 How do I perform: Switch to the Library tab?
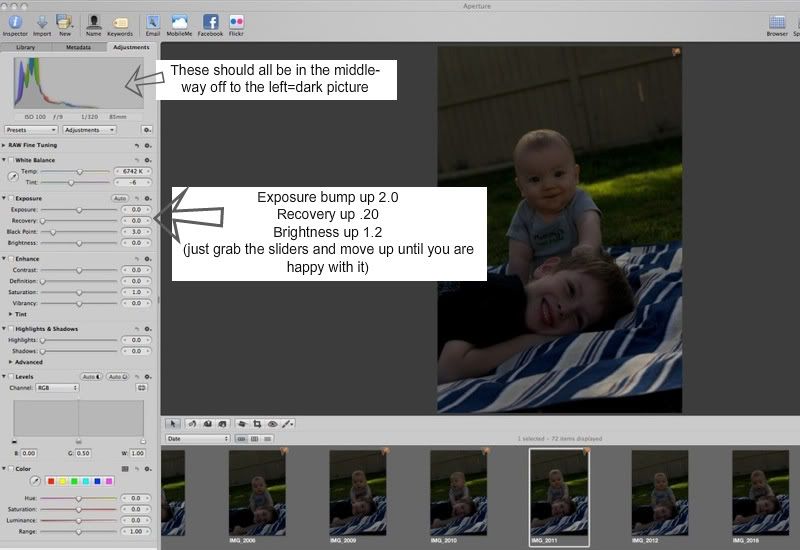[26, 47]
